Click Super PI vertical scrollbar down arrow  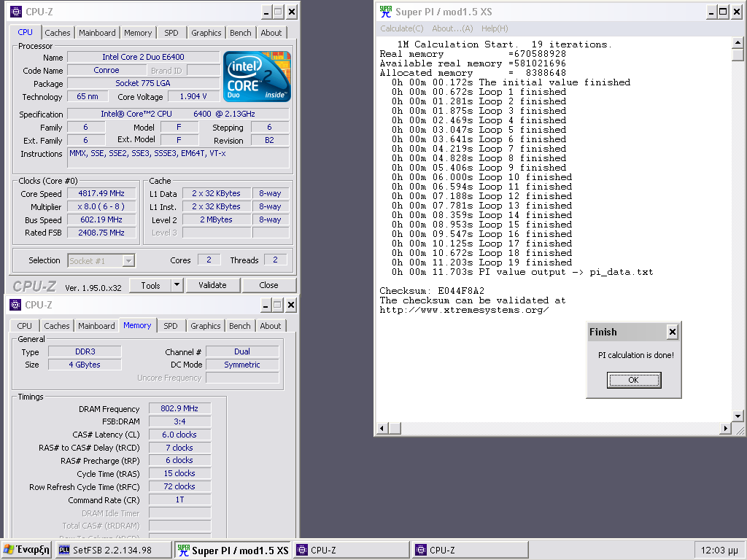click(x=738, y=416)
